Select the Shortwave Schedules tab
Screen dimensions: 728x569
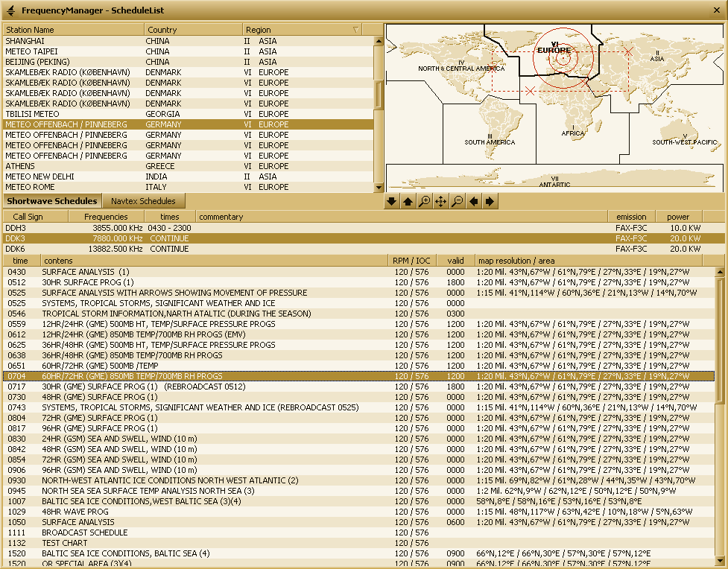point(52,201)
